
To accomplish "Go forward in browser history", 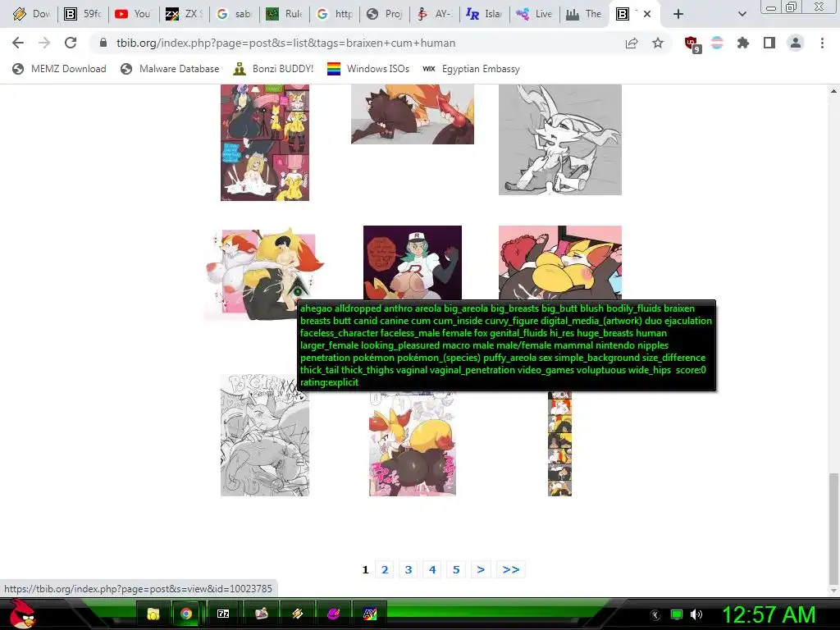I will coord(44,43).
